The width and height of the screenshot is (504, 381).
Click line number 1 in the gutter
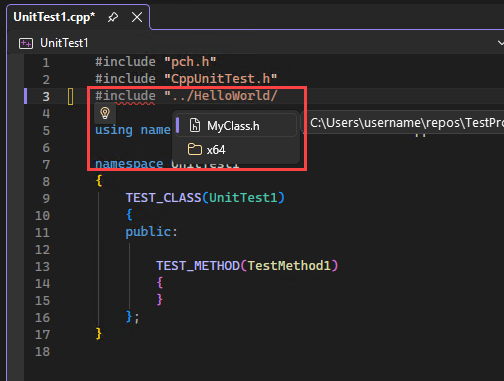[46, 63]
